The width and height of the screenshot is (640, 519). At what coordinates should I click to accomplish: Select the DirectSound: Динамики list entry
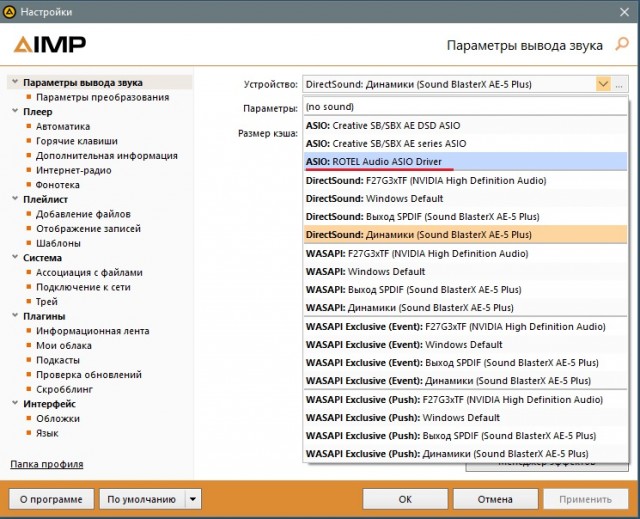(465, 235)
